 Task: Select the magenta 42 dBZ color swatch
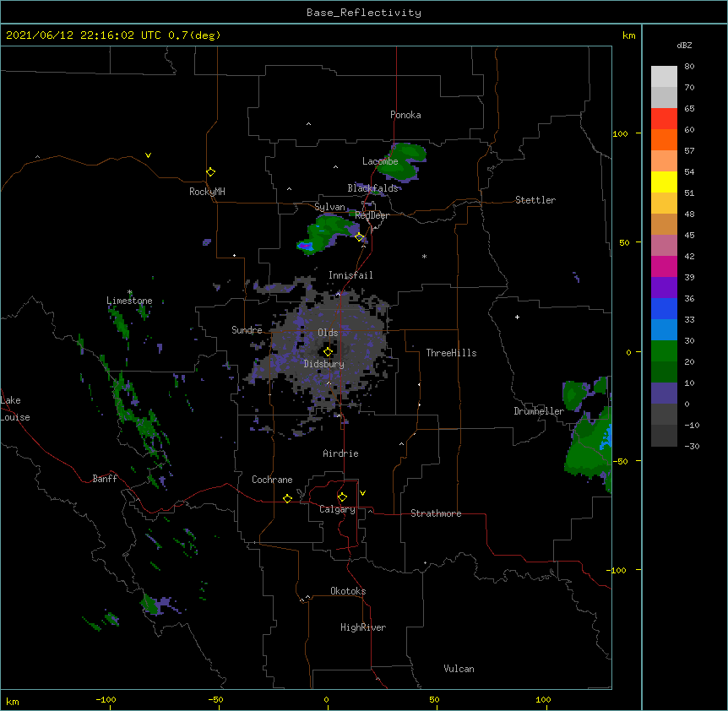pos(664,266)
